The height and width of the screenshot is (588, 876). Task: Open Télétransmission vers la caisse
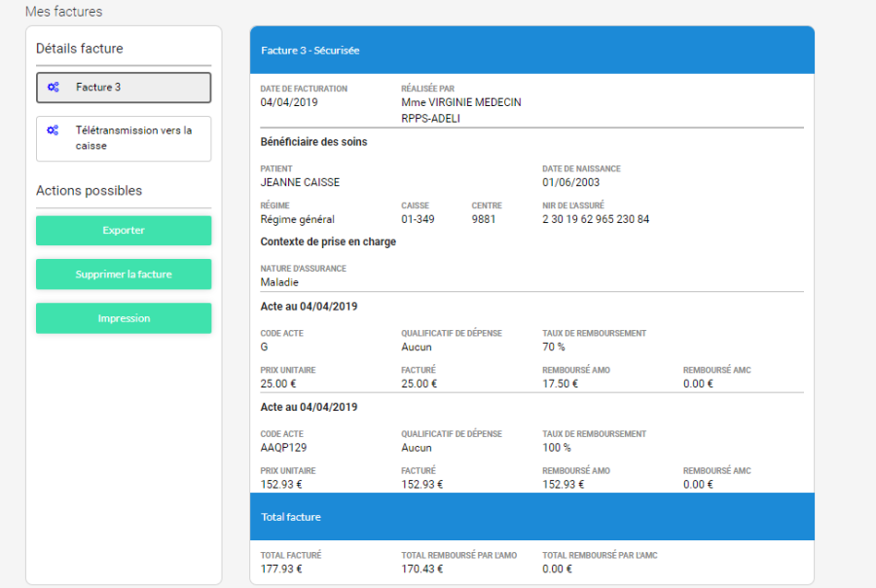133,138
